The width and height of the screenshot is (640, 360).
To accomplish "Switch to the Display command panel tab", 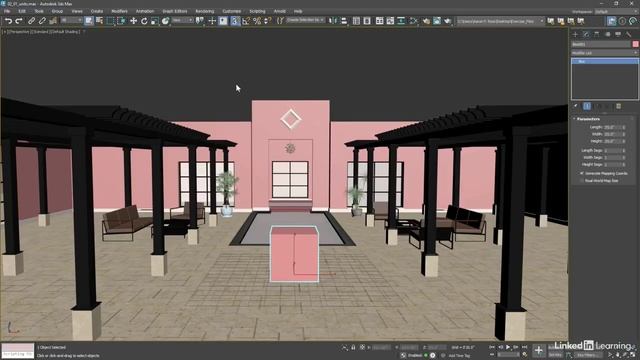I will (x=618, y=34).
